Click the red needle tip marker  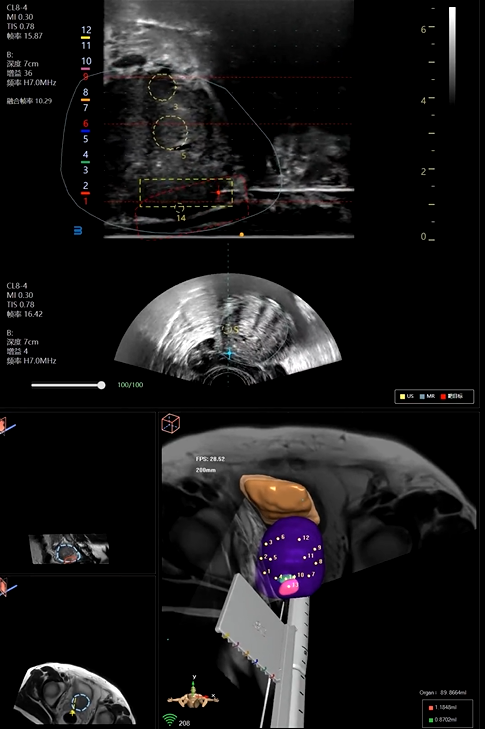click(218, 192)
